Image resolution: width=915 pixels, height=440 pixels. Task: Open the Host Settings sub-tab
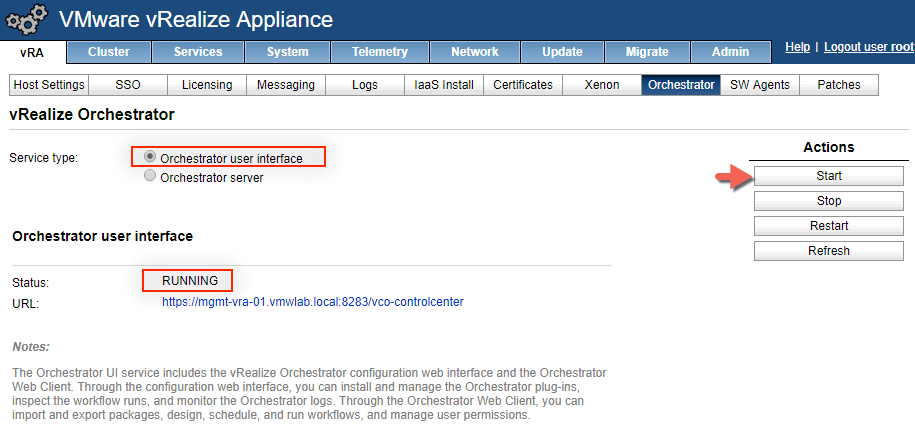pyautogui.click(x=48, y=85)
